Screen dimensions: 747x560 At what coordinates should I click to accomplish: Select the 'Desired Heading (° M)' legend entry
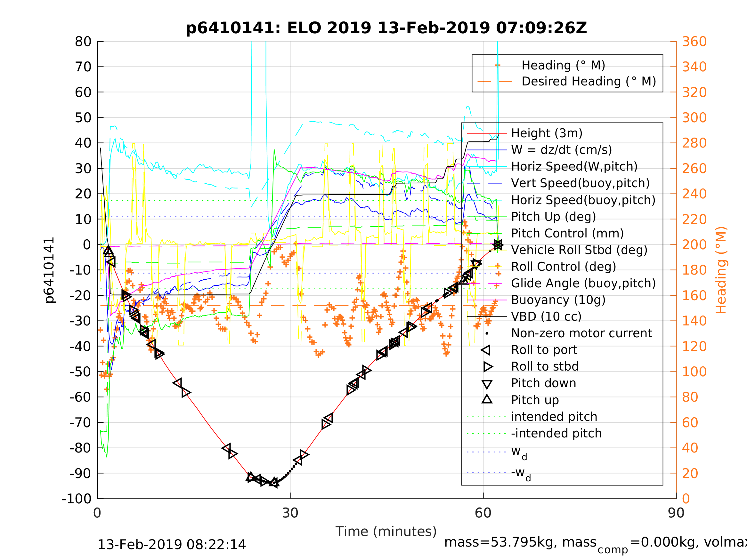[x=589, y=81]
